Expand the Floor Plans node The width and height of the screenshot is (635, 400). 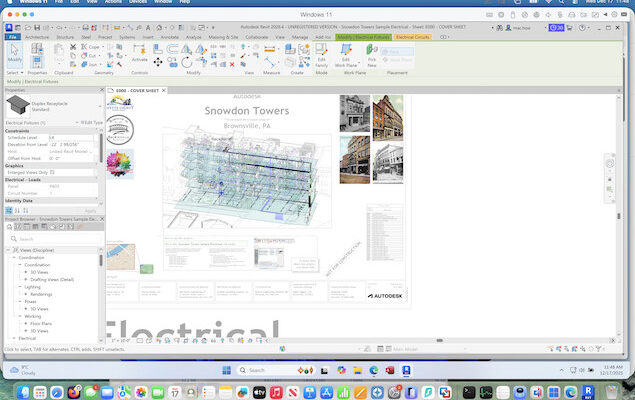click(26, 323)
